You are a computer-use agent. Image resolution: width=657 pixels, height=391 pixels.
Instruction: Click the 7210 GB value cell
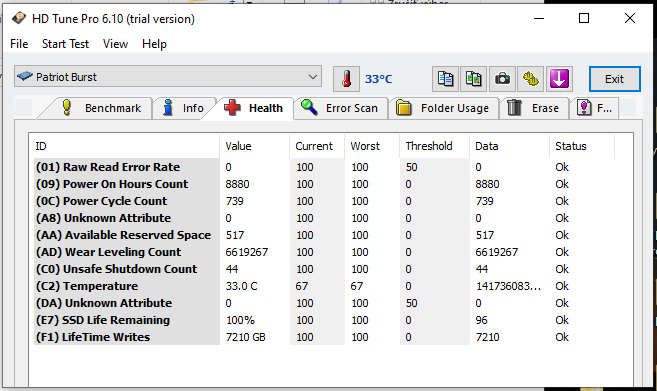[246, 337]
